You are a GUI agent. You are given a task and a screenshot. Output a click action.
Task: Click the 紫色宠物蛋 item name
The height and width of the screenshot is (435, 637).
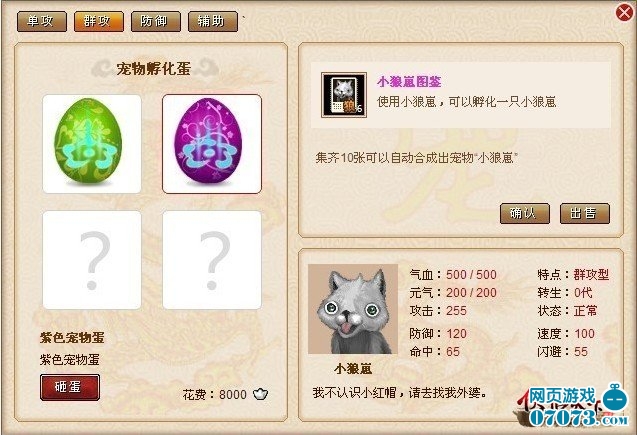72,338
